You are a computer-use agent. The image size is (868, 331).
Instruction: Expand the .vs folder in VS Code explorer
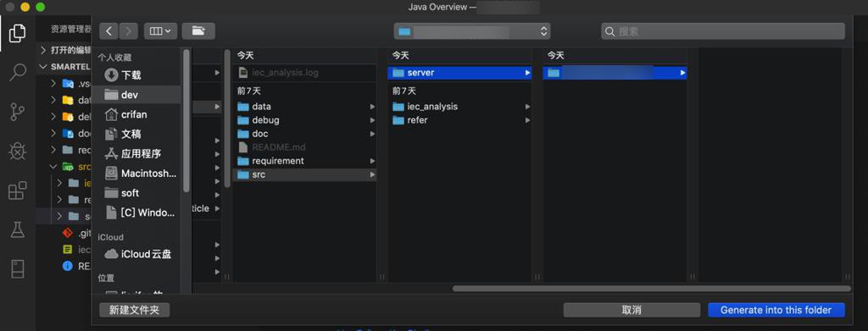(x=53, y=84)
